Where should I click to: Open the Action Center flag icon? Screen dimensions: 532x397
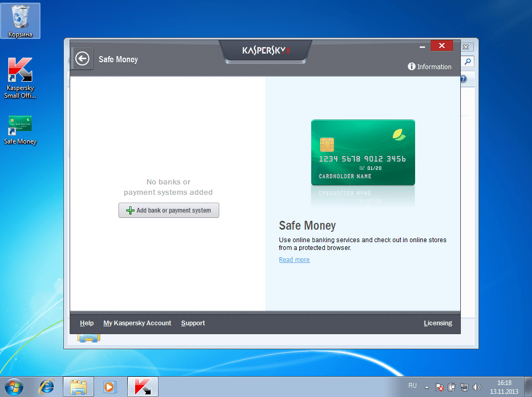[x=440, y=387]
